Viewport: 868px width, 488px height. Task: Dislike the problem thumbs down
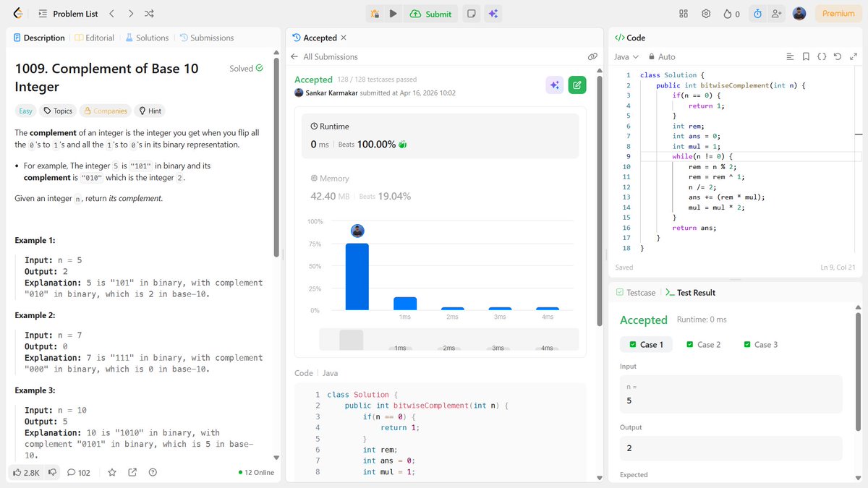(52, 472)
